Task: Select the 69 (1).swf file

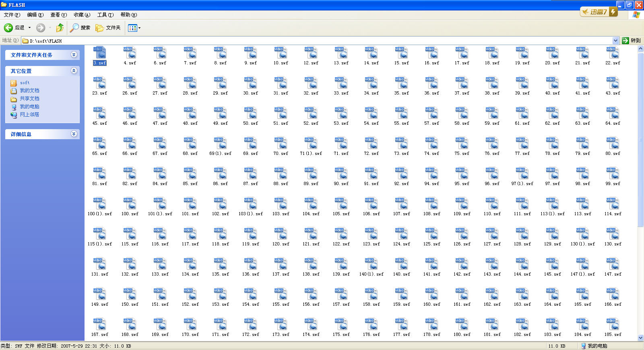Action: [x=220, y=144]
